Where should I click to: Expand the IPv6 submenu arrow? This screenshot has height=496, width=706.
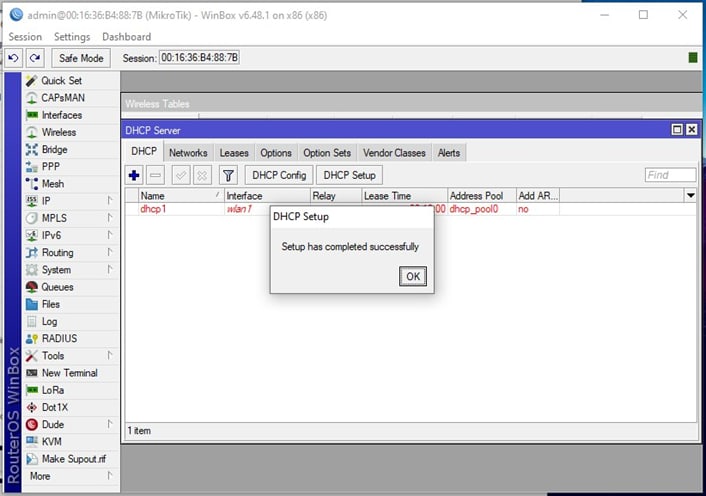110,235
